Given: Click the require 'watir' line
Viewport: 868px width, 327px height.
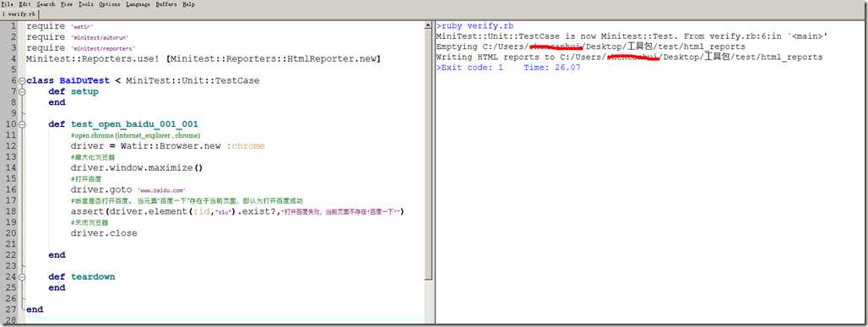Looking at the screenshot, I should pyautogui.click(x=60, y=26).
